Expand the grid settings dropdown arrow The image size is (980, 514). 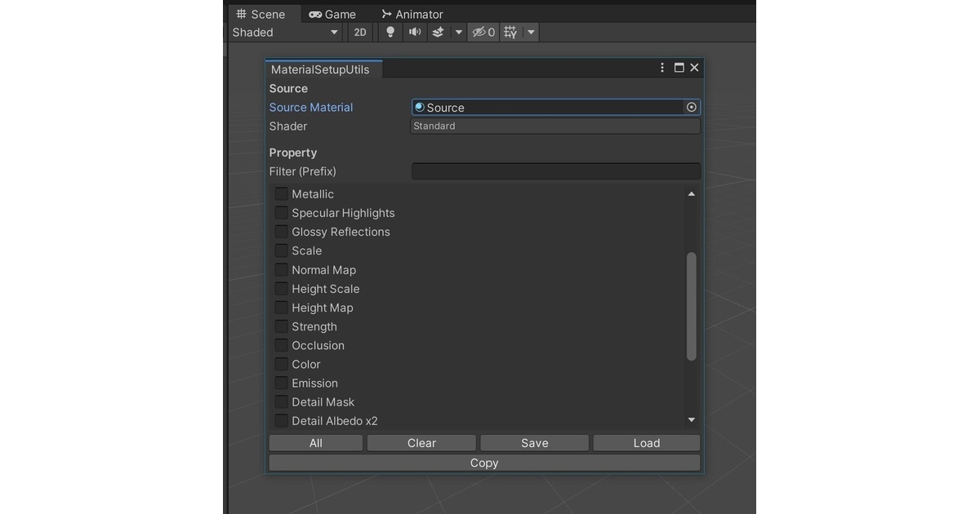(x=531, y=33)
